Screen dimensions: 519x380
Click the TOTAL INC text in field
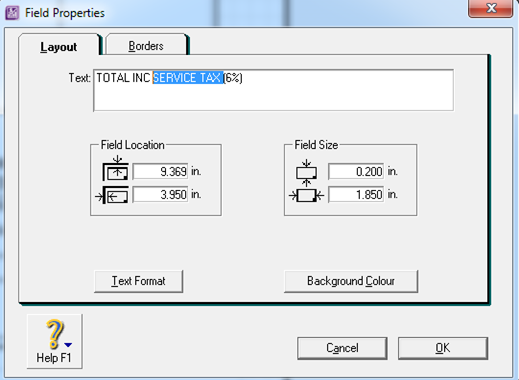[x=123, y=78]
